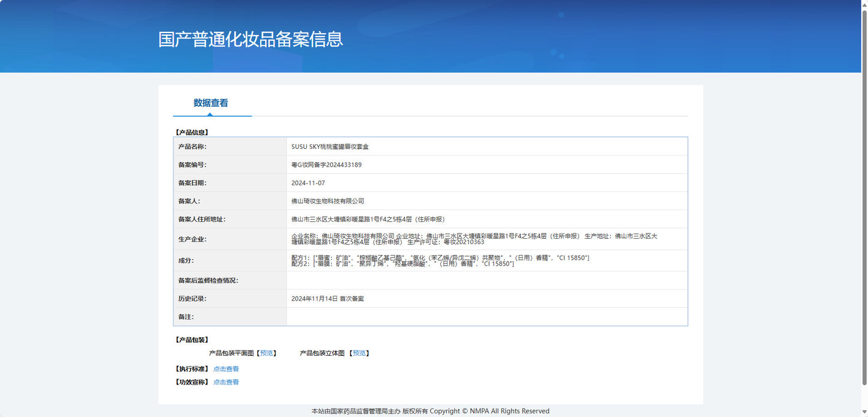This screenshot has width=868, height=417.
Task: Click the 产品名称 row label
Action: (x=192, y=147)
